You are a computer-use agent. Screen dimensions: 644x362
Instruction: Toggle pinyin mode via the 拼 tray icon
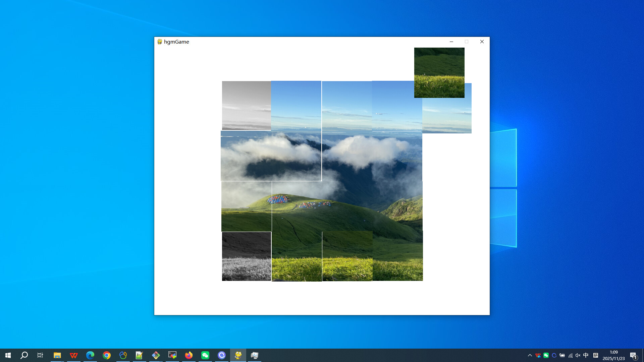click(x=596, y=355)
